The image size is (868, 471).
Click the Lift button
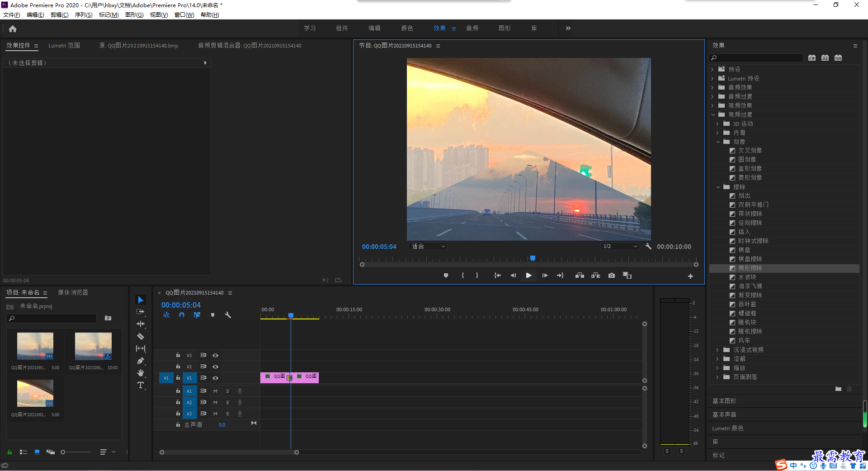click(x=580, y=276)
